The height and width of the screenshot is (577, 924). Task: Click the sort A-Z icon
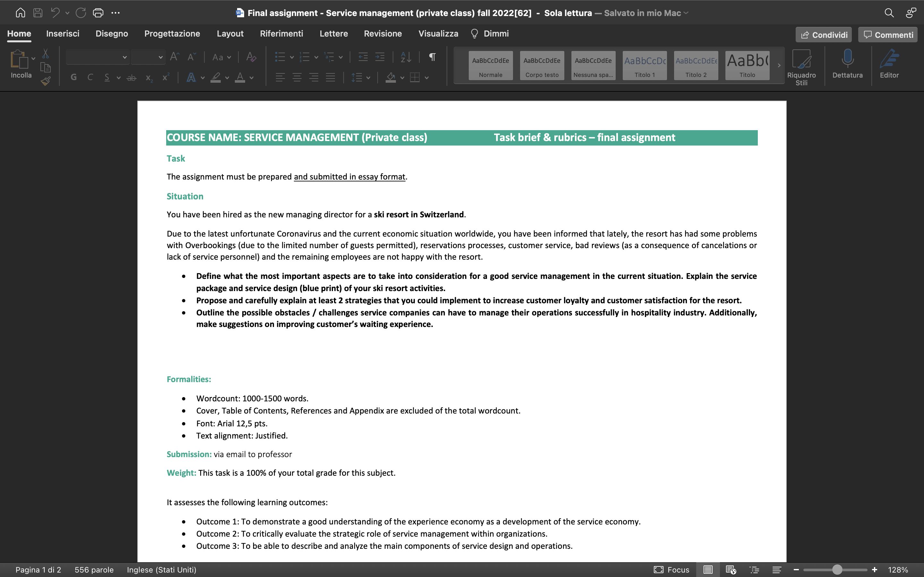click(406, 57)
